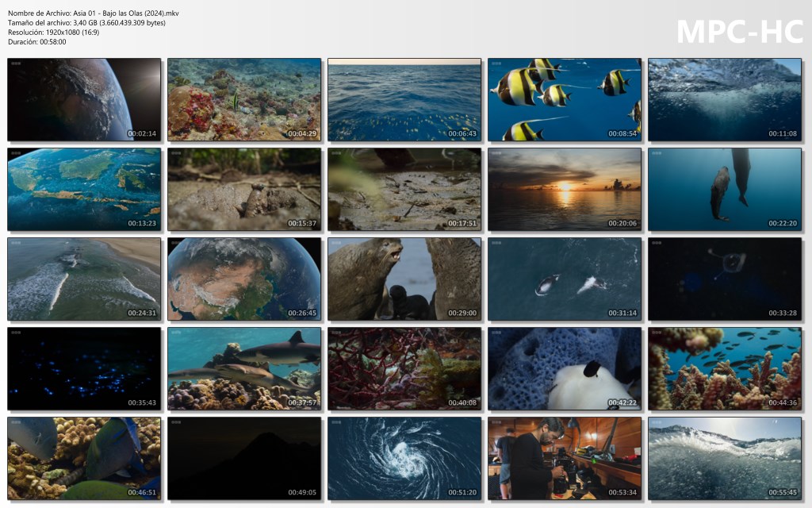This screenshot has width=812, height=508.
Task: Select the Earth-from-space thumbnail at 00:02:14
Action: tap(84, 99)
